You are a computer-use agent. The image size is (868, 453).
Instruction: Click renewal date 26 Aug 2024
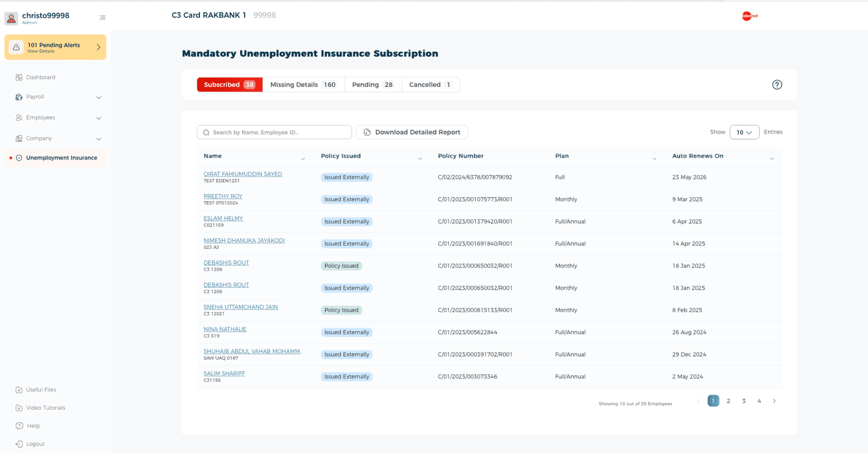pos(689,332)
